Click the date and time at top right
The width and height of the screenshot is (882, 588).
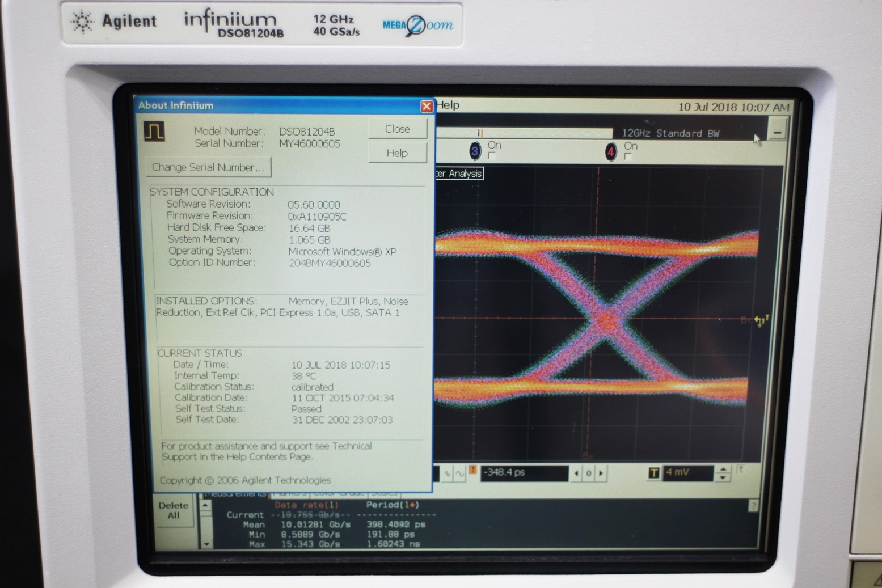733,107
